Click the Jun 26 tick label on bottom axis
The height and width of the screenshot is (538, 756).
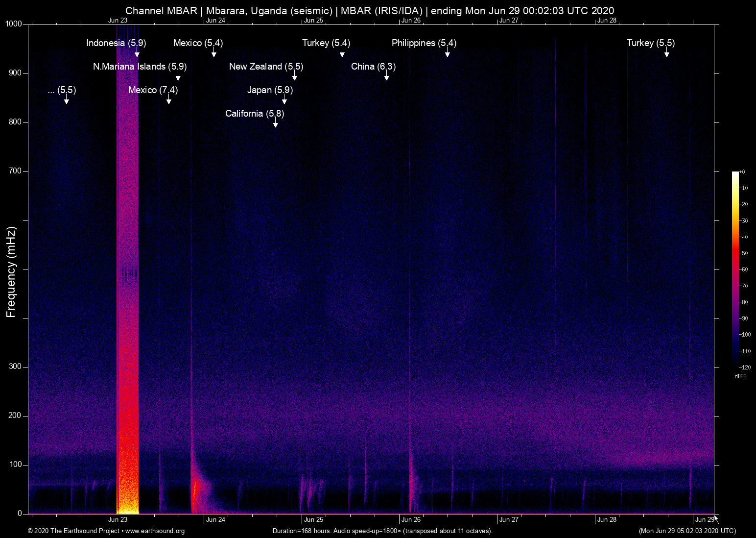[411, 519]
